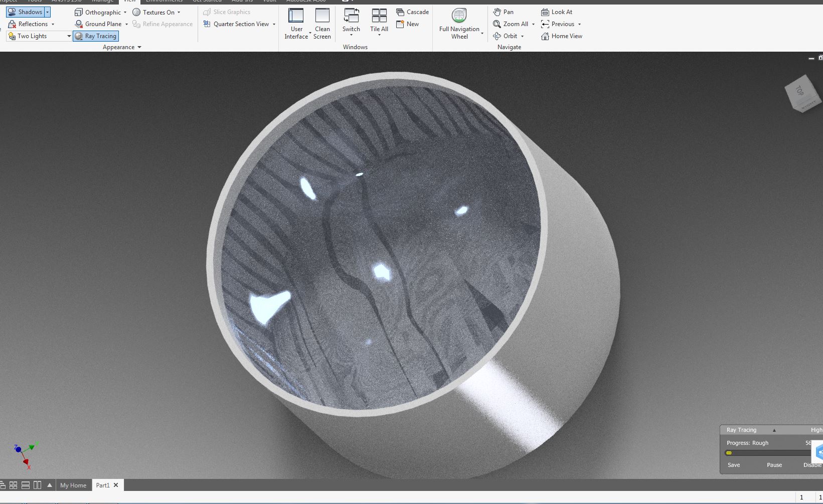
Task: Save the ray traced image
Action: coord(733,465)
